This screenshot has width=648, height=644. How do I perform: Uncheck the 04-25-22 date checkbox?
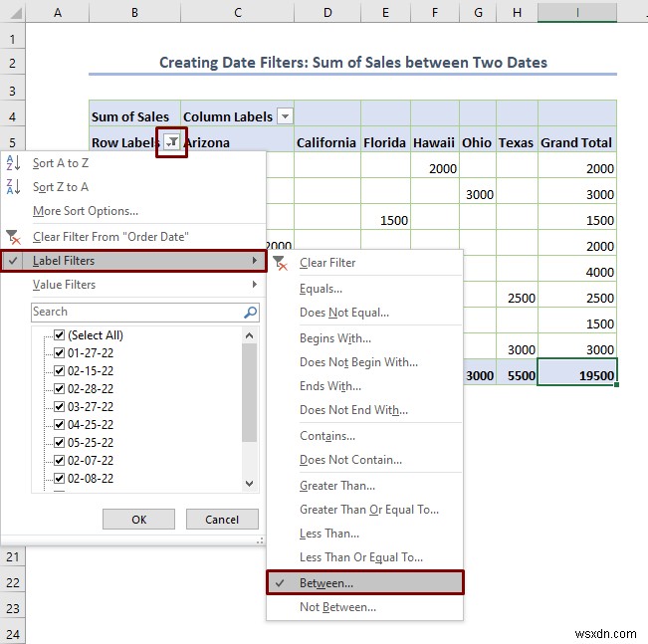pyautogui.click(x=59, y=424)
